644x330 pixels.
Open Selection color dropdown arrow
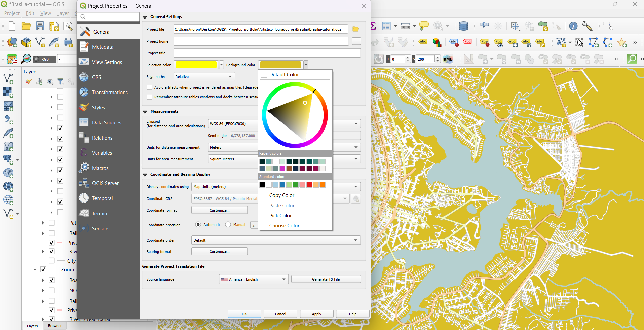tap(221, 65)
